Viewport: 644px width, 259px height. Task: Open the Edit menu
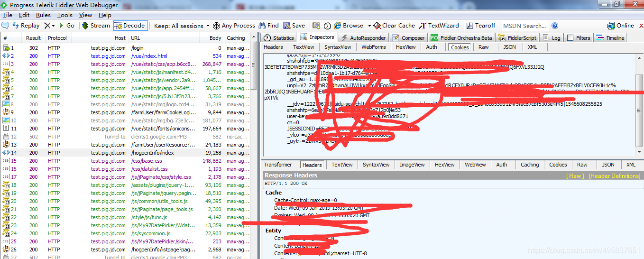[x=24, y=15]
